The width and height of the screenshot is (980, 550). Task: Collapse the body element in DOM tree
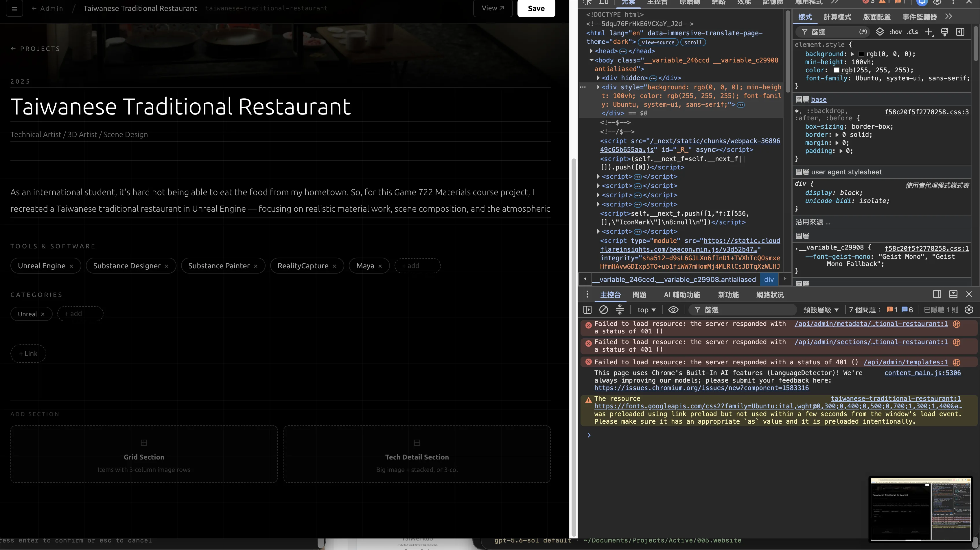pyautogui.click(x=592, y=60)
